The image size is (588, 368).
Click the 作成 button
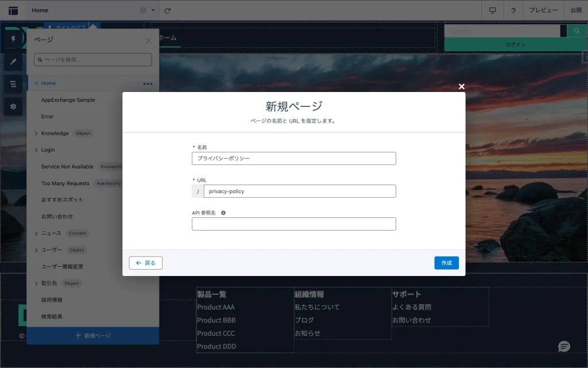tap(446, 263)
